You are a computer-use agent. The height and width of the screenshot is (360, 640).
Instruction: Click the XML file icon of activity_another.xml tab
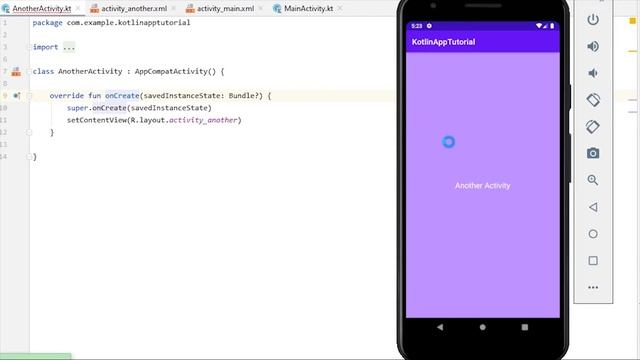94,8
